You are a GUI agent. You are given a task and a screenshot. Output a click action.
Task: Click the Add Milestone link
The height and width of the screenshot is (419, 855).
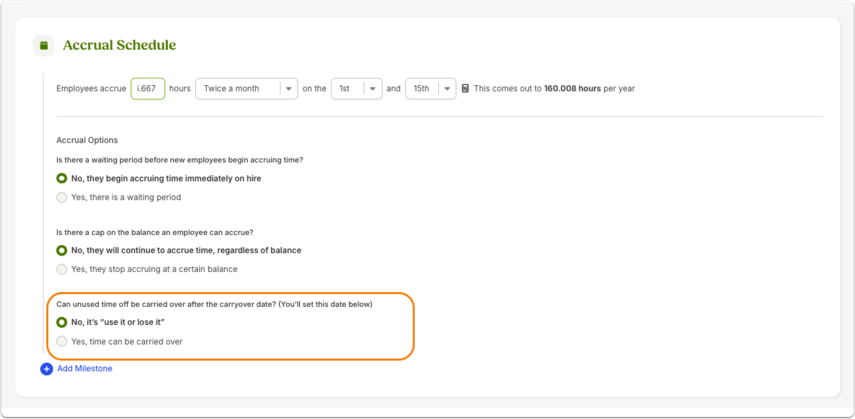click(x=85, y=369)
